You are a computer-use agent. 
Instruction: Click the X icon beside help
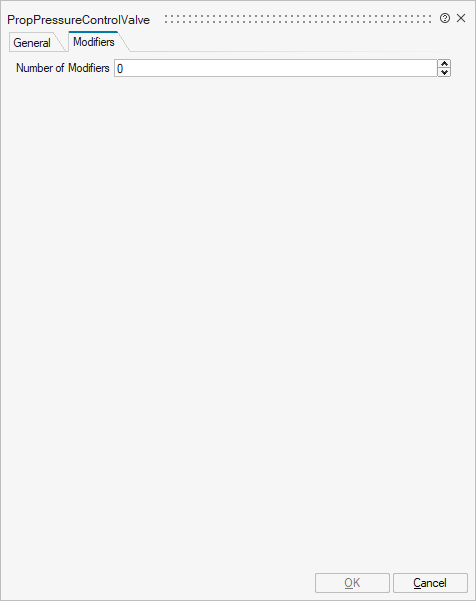461,18
